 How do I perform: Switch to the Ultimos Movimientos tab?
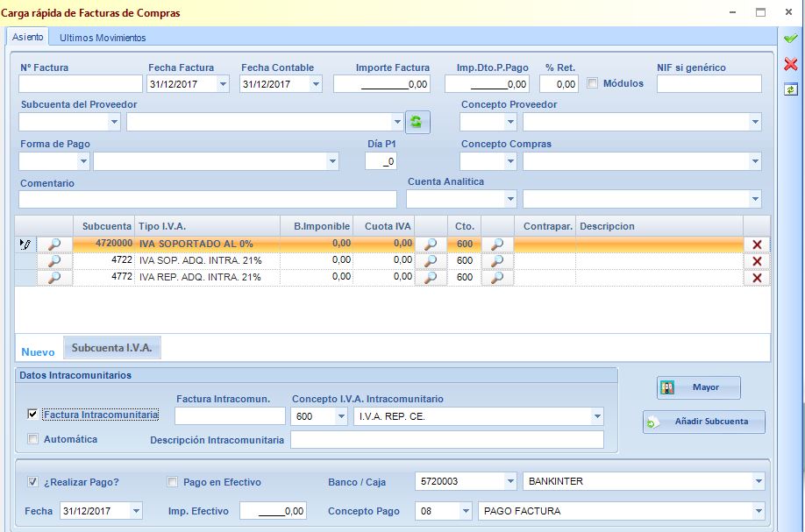pos(103,38)
